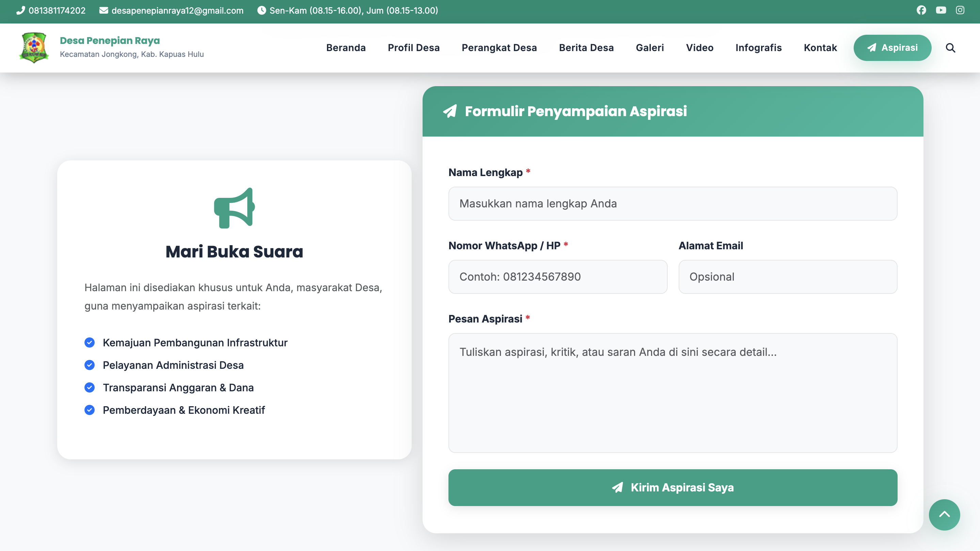This screenshot has width=980, height=551.
Task: Focus the Alamat Email input field
Action: [788, 277]
